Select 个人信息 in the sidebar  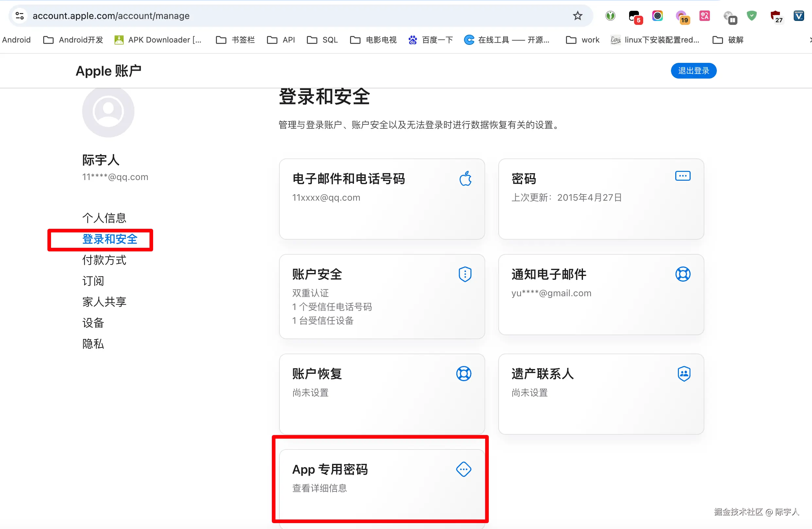tap(104, 218)
